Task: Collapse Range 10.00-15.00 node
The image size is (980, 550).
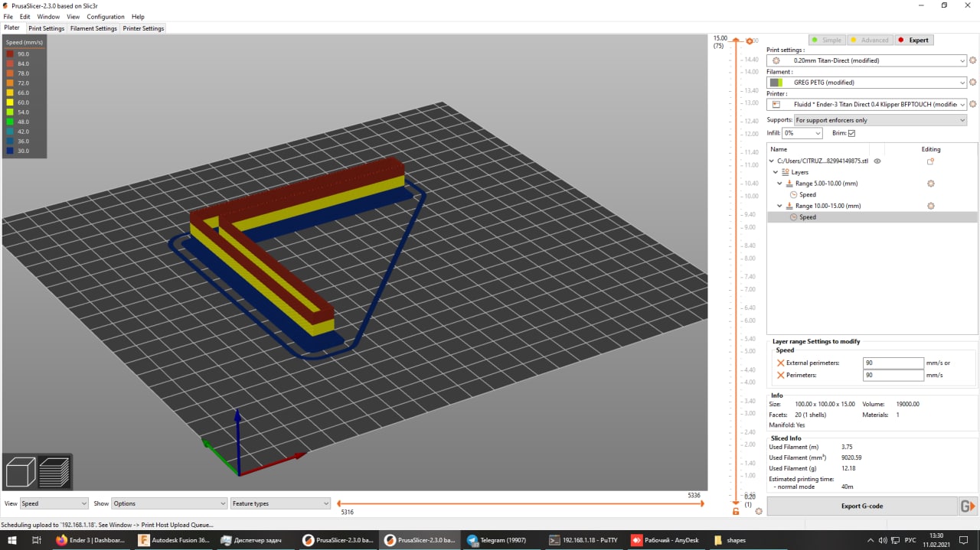Action: point(781,206)
